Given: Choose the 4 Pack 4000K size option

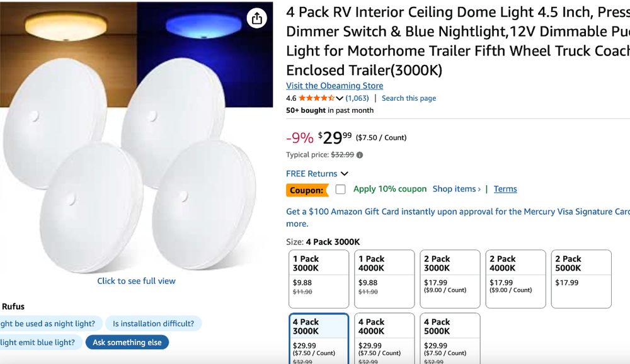Looking at the screenshot, I should pyautogui.click(x=384, y=338).
